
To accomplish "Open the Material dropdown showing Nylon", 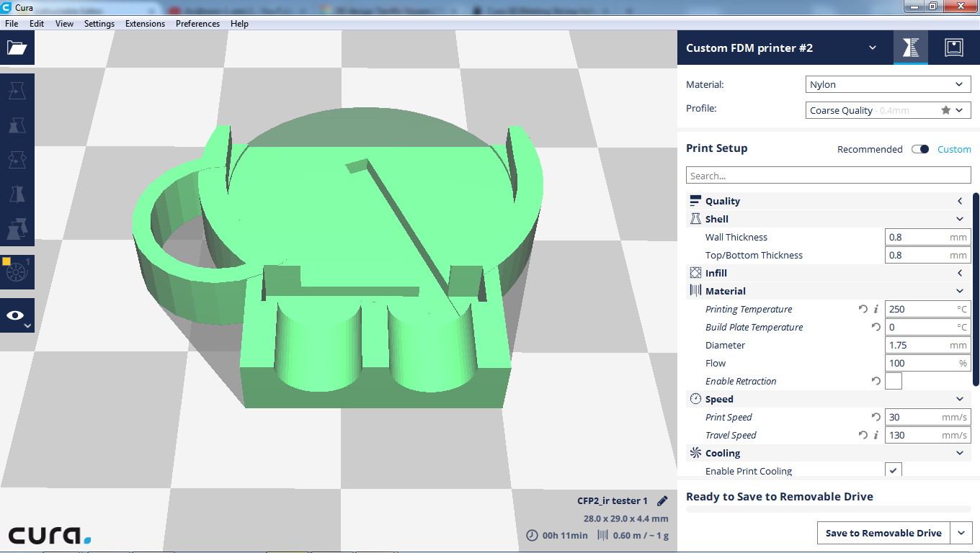I will click(x=888, y=84).
